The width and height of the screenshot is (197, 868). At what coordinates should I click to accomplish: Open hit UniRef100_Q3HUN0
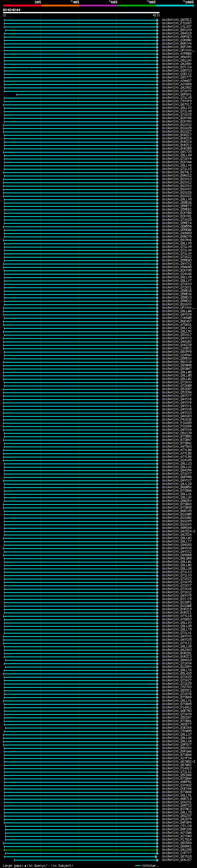click(177, 40)
